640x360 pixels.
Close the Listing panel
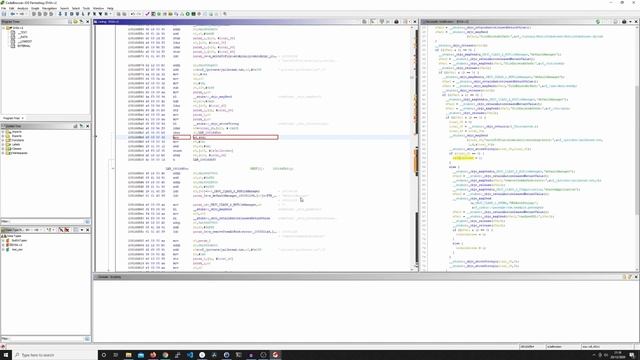click(x=415, y=22)
